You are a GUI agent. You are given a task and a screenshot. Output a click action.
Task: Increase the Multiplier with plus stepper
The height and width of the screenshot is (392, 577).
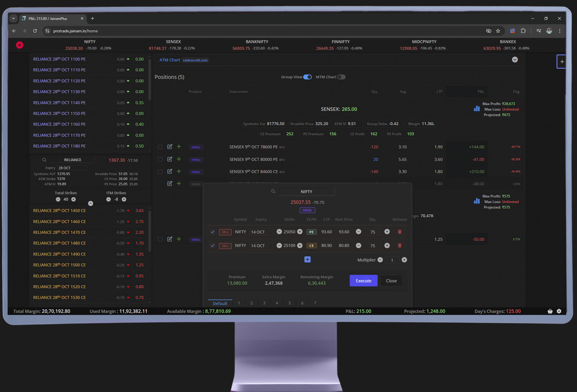(x=404, y=260)
